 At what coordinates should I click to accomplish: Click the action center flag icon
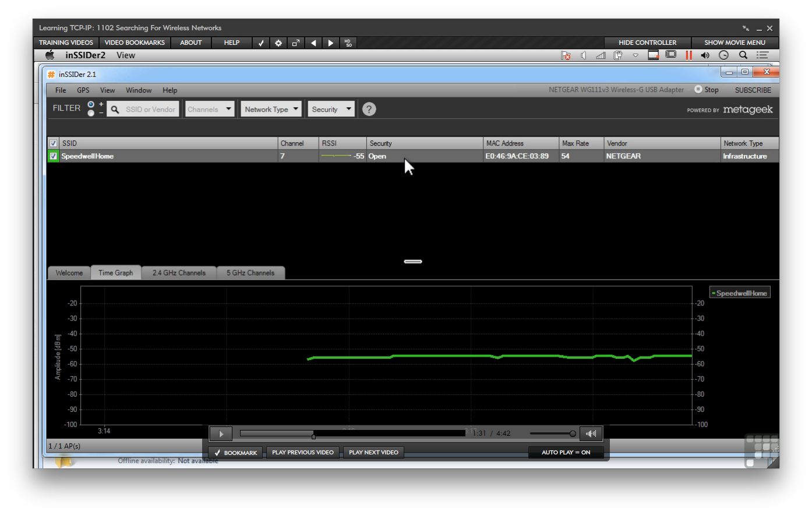pos(566,55)
